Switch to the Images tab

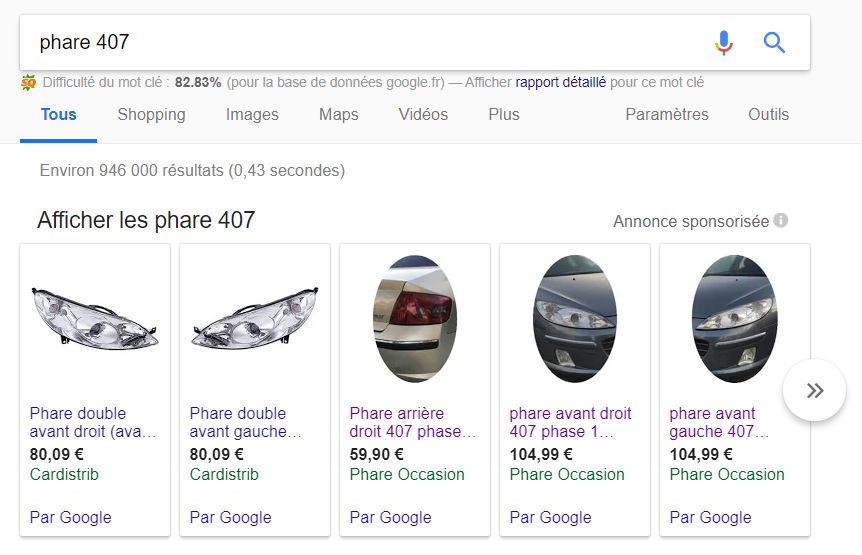(x=252, y=114)
